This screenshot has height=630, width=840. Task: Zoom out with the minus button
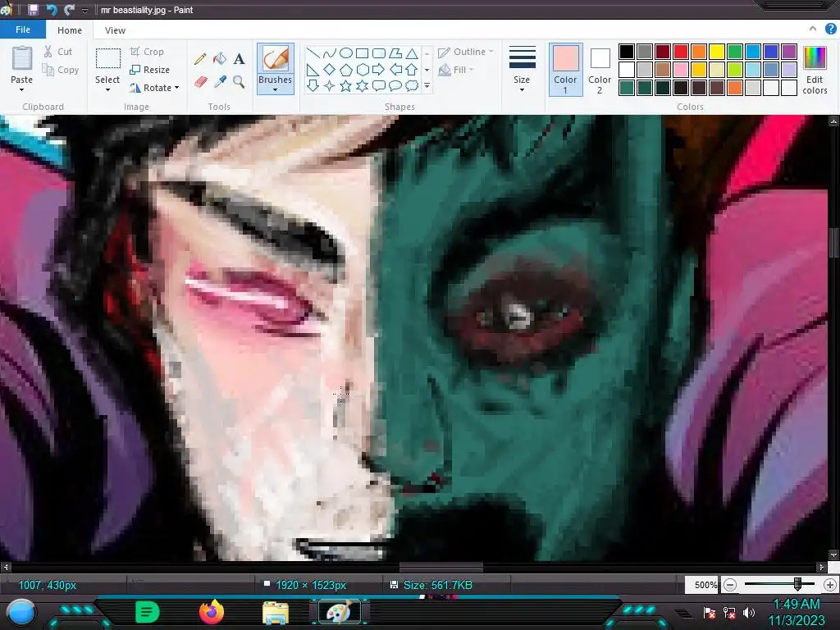click(x=729, y=584)
